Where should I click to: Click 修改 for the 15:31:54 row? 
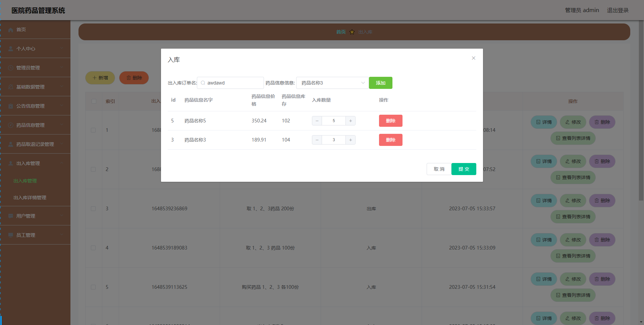tap(573, 279)
